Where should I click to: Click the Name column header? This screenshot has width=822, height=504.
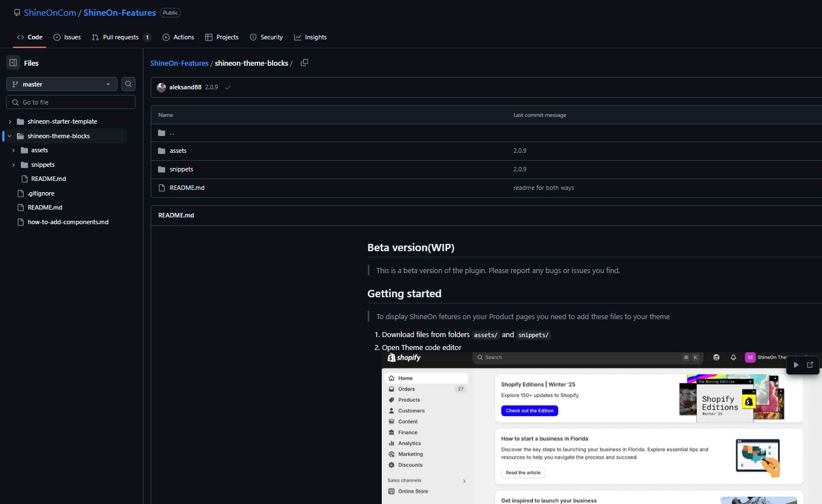pyautogui.click(x=166, y=115)
